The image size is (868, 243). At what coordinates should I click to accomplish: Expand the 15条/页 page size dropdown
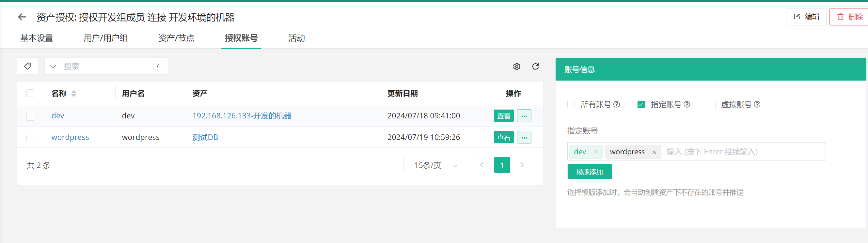click(432, 165)
